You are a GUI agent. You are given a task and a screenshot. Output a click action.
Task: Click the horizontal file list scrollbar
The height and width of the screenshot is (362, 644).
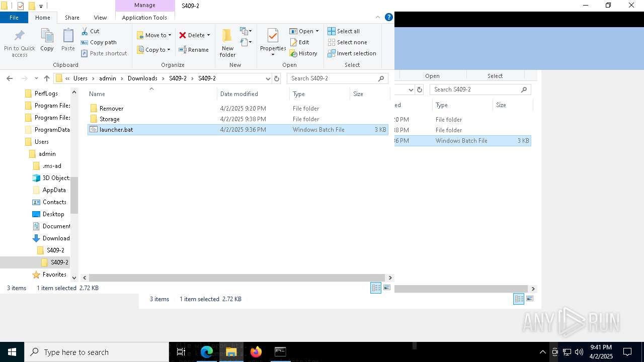[237, 278]
